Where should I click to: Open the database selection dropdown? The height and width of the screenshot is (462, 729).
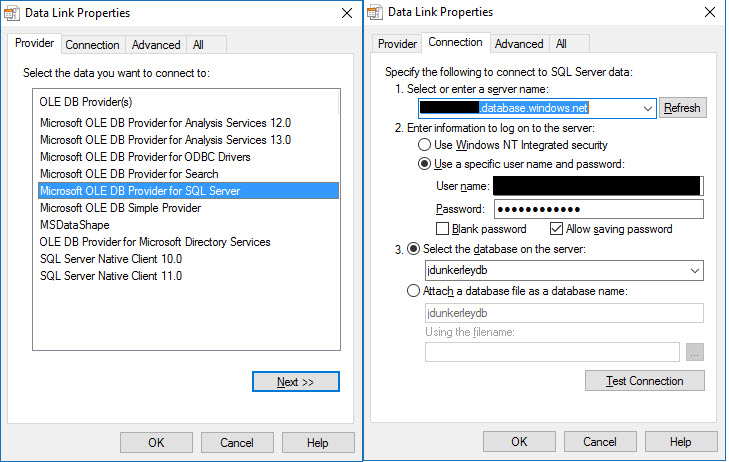point(695,271)
